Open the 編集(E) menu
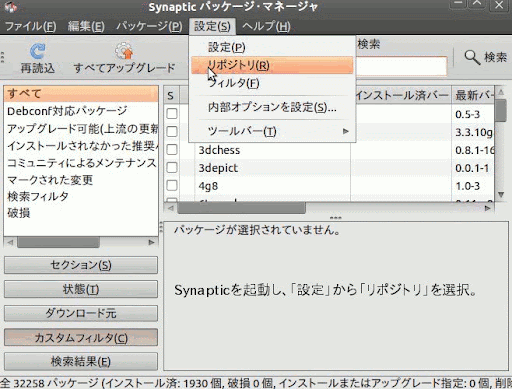512x389 pixels. pyautogui.click(x=86, y=26)
